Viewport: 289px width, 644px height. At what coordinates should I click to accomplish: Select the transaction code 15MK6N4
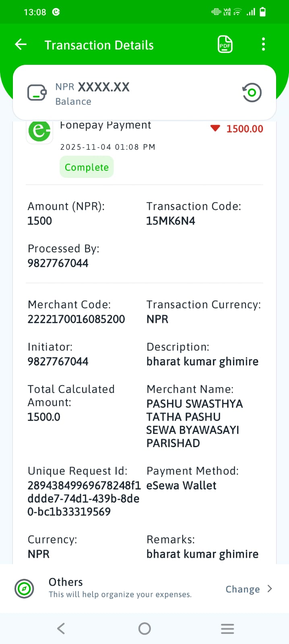click(x=171, y=221)
